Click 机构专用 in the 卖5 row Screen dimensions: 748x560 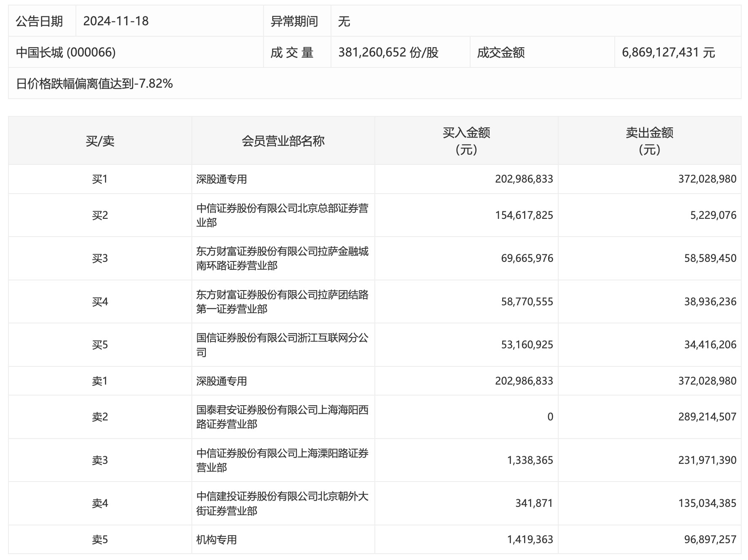pyautogui.click(x=216, y=540)
